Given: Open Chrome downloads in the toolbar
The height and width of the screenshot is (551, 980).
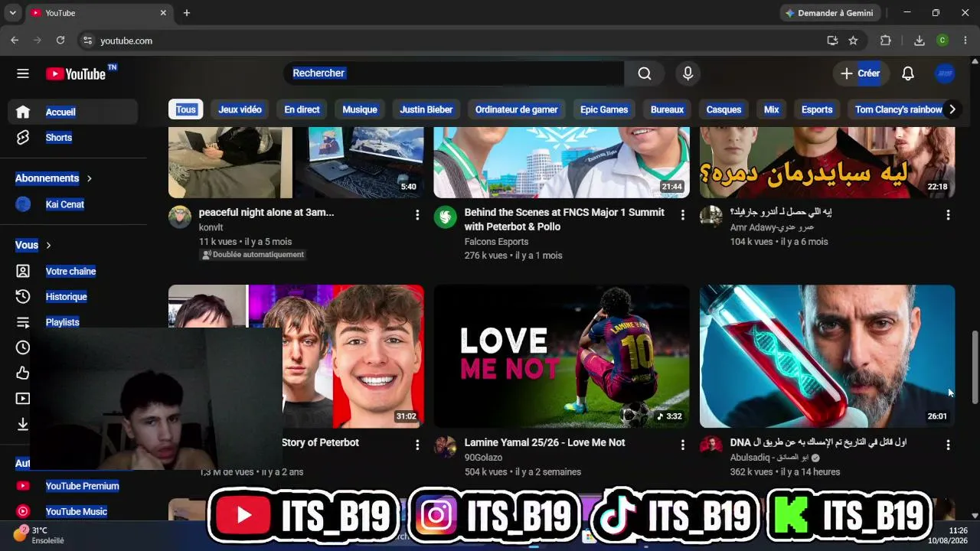Looking at the screenshot, I should tap(920, 41).
